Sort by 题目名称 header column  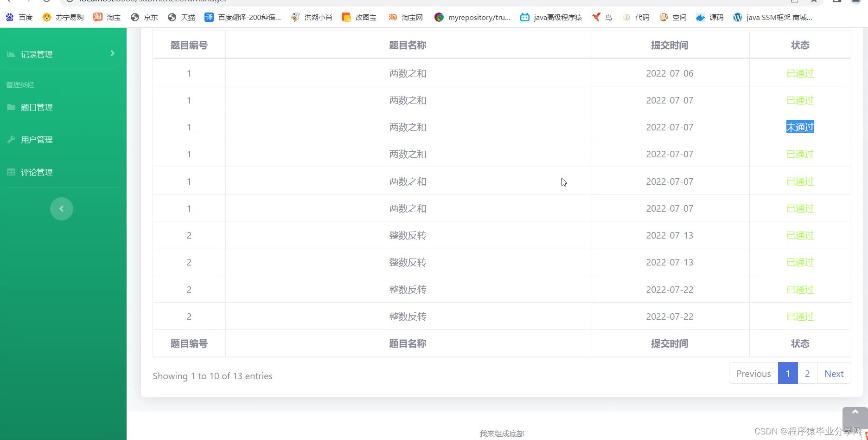coord(408,45)
